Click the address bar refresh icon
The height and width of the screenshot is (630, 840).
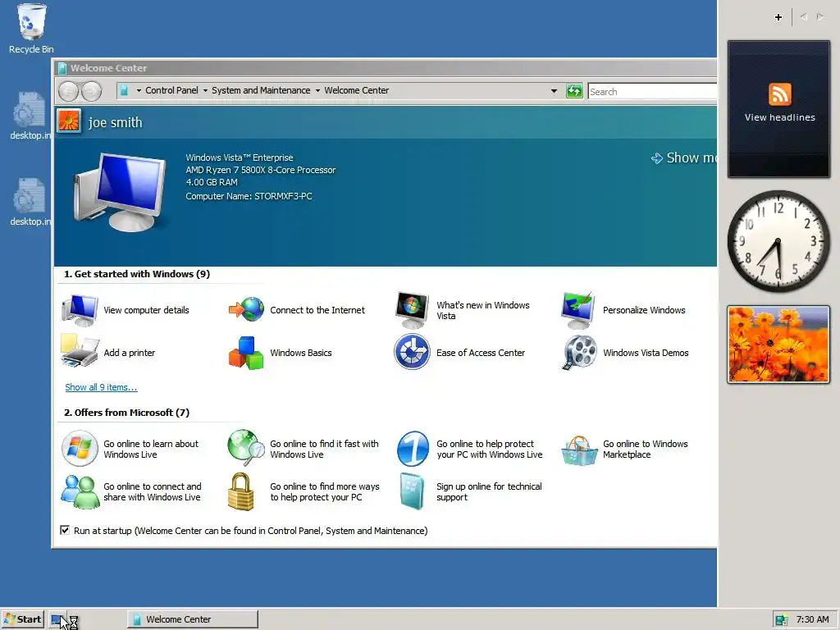[x=573, y=91]
